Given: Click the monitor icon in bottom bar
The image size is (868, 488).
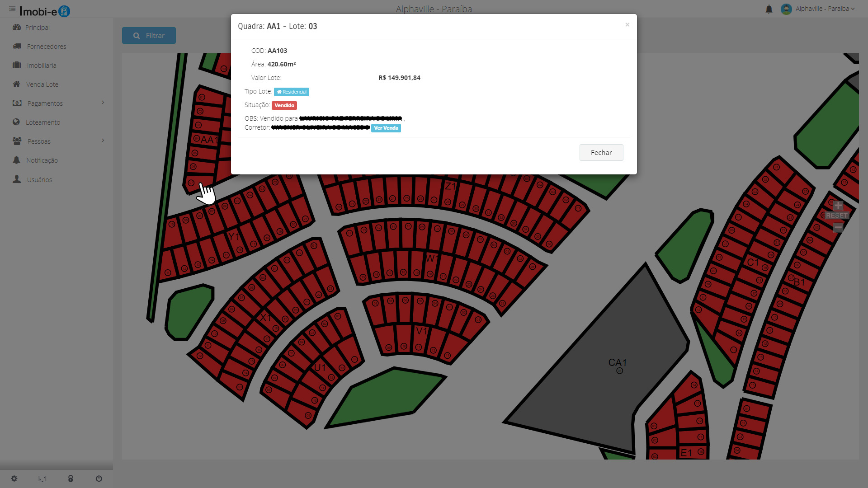Looking at the screenshot, I should click(42, 479).
